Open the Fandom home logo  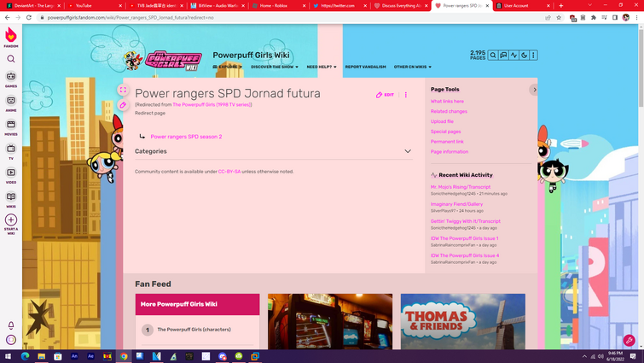[x=11, y=37]
